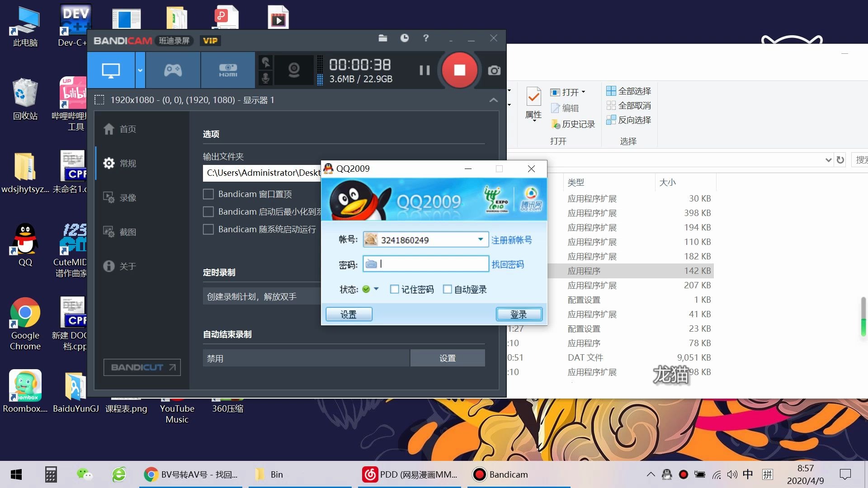Click QQ soft keyboard icon in password field
868x488 pixels.
tap(371, 264)
